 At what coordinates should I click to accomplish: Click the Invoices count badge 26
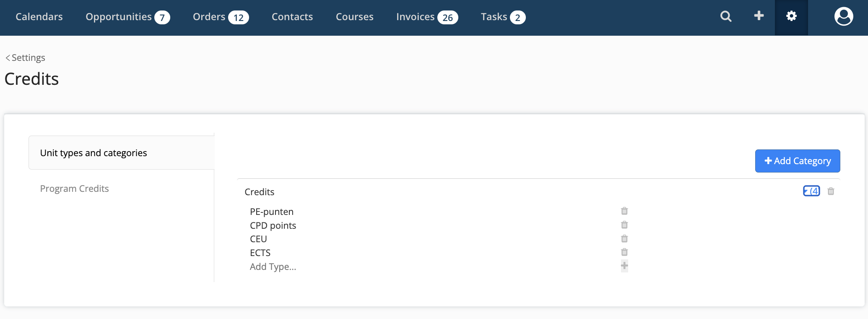coord(448,17)
